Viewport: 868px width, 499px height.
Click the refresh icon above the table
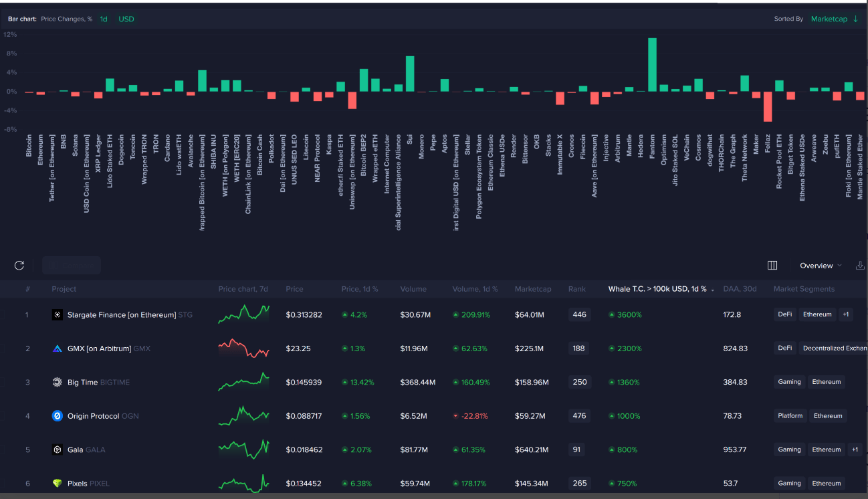pos(19,266)
